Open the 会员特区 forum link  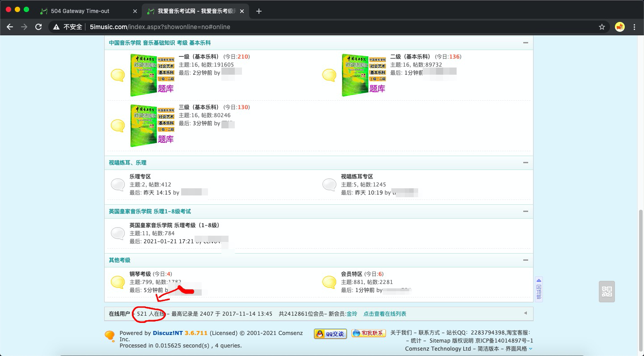coord(352,274)
